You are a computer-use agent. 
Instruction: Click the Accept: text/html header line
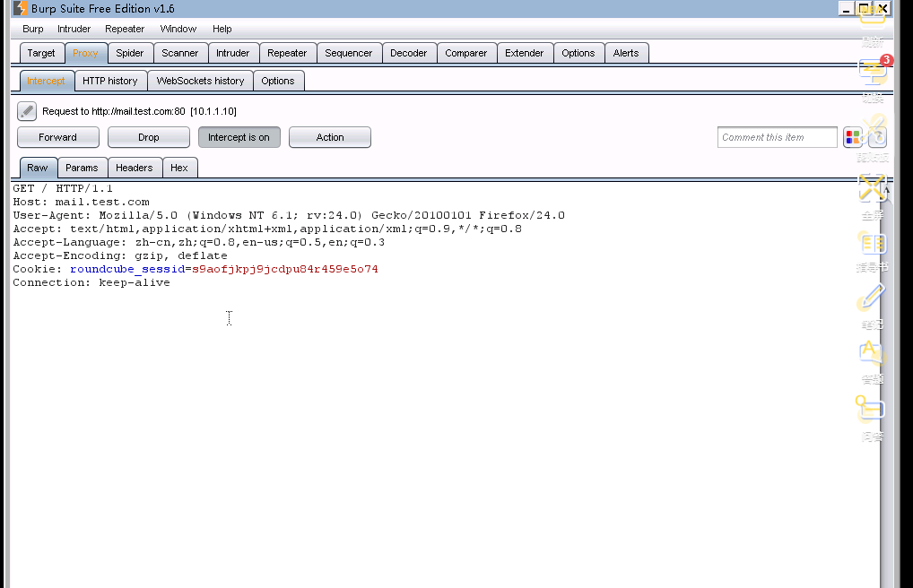tap(267, 229)
